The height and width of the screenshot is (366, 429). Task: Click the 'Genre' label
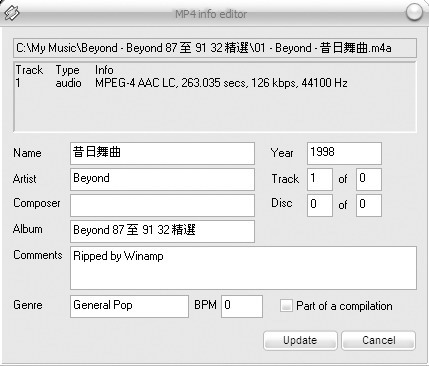[28, 305]
